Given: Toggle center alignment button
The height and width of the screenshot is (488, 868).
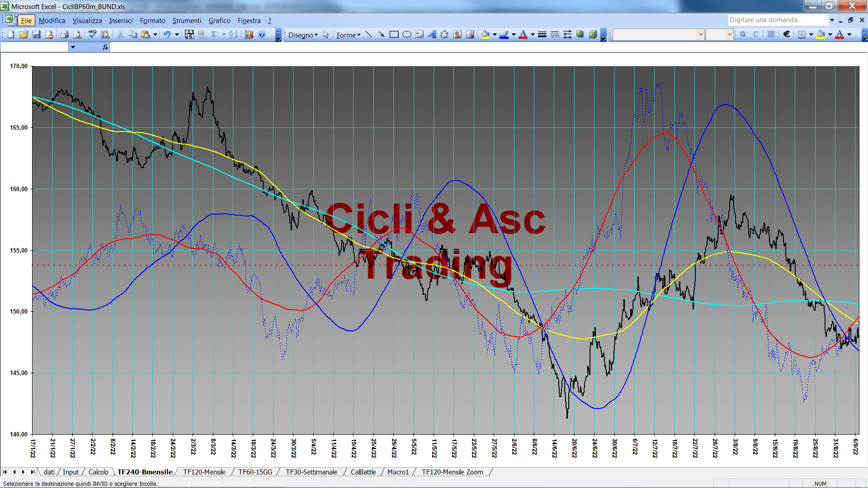Looking at the screenshot, I should click(771, 34).
